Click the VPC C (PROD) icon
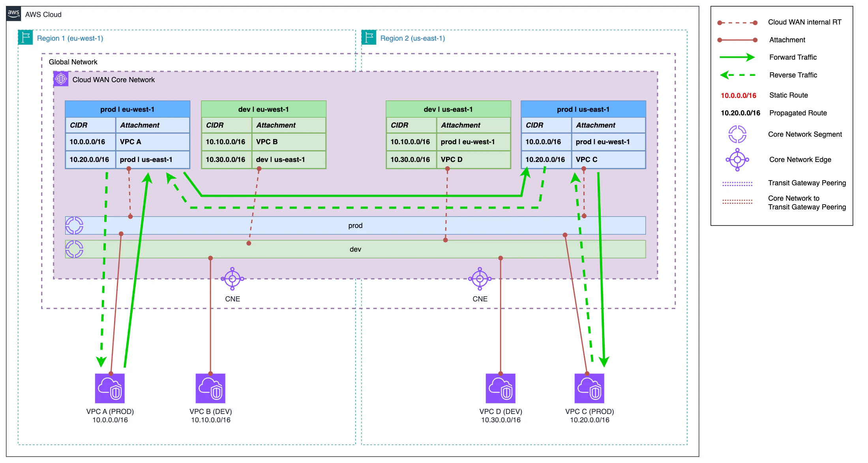 590,388
